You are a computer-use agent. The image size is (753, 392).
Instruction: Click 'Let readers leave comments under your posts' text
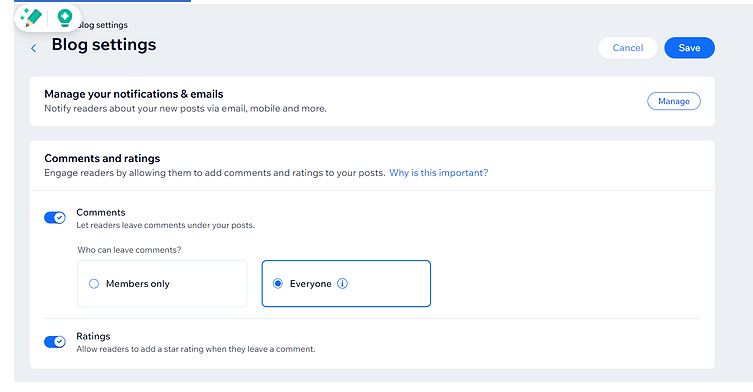(165, 225)
